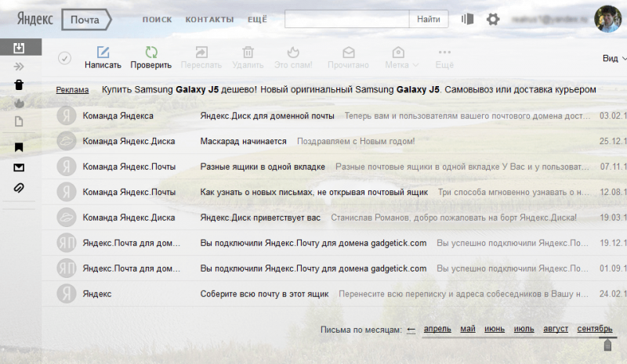Open the Вид view dropdown
The image size is (627, 364).
(x=614, y=58)
